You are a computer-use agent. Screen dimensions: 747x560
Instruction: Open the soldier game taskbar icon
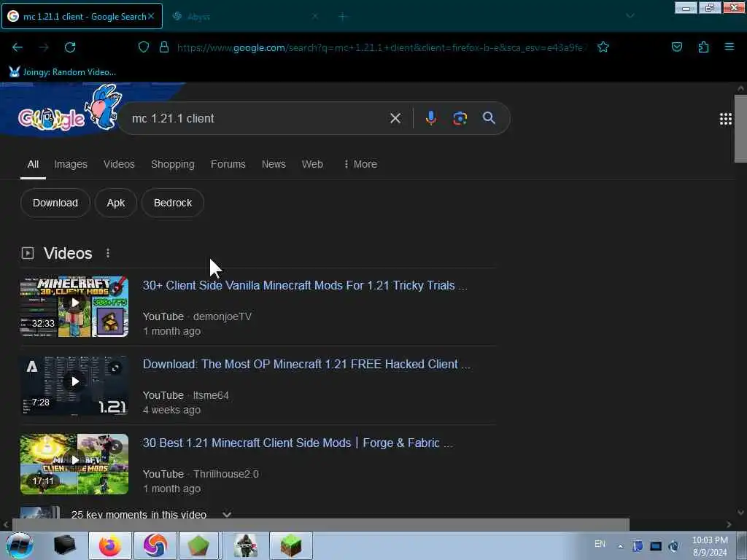(x=246, y=545)
